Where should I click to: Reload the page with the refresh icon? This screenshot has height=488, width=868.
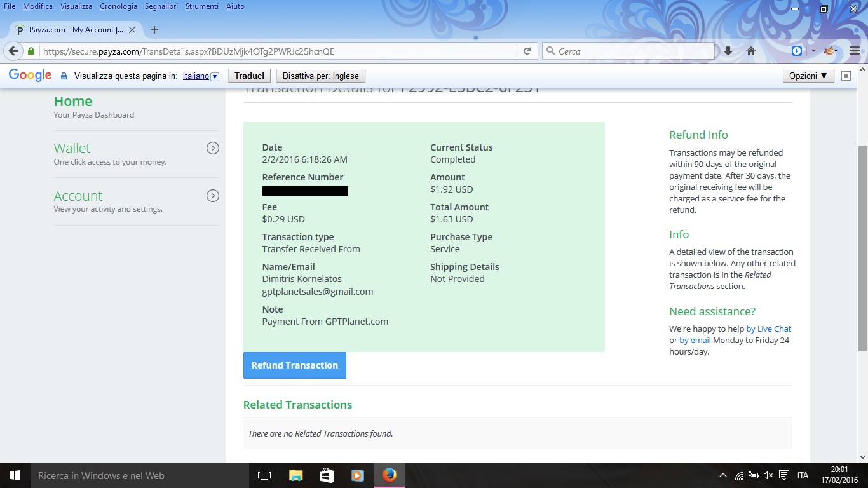pos(527,51)
